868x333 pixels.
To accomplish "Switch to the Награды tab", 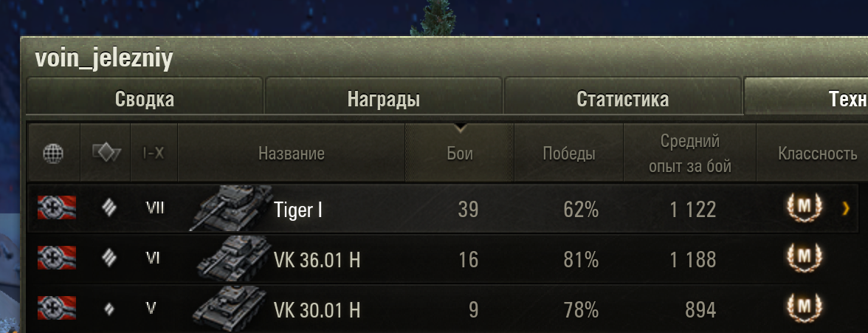I will pyautogui.click(x=384, y=99).
